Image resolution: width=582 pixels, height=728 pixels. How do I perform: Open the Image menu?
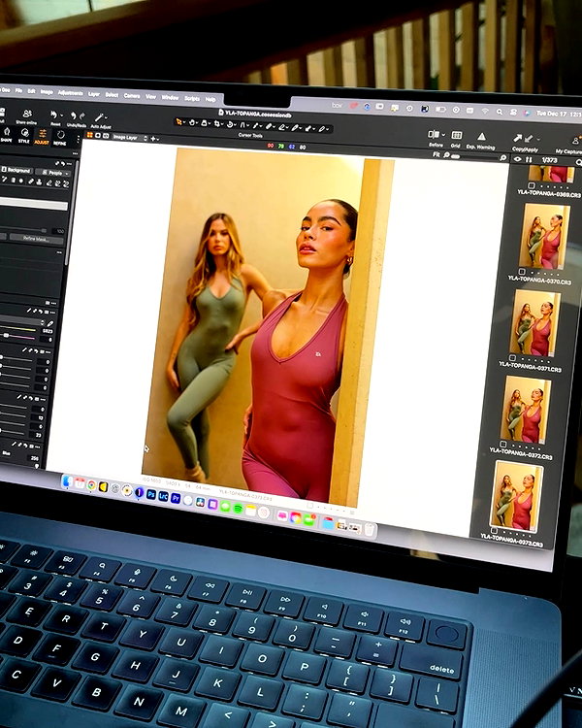point(47,91)
